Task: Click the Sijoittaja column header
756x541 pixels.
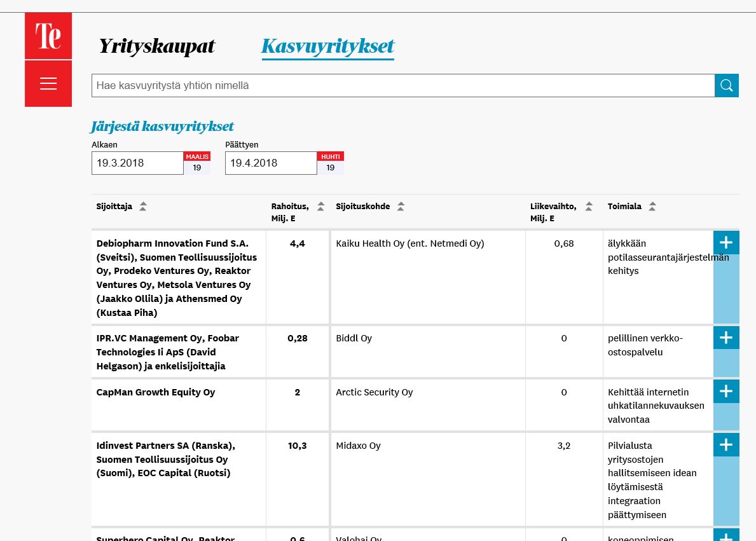Action: tap(114, 207)
